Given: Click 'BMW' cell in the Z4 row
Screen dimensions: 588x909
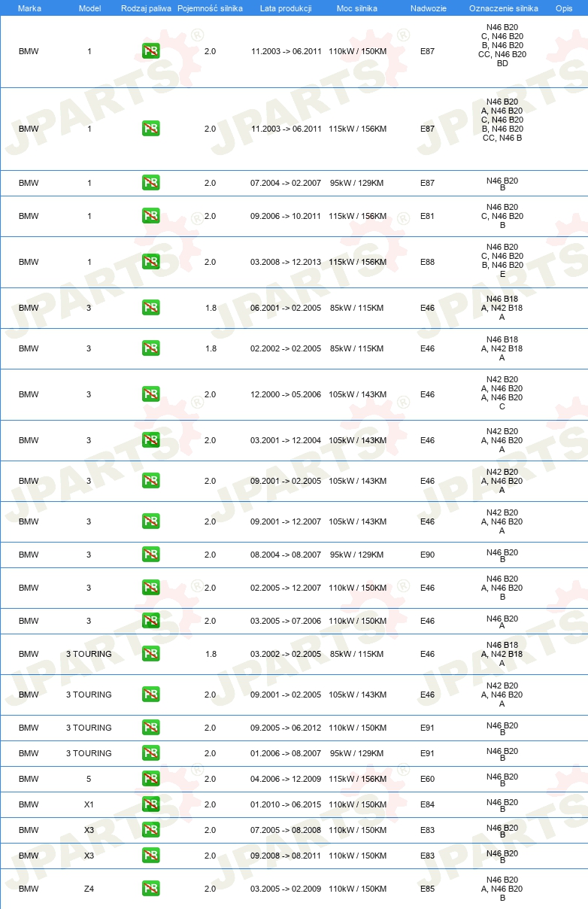Looking at the screenshot, I should pyautogui.click(x=29, y=889).
